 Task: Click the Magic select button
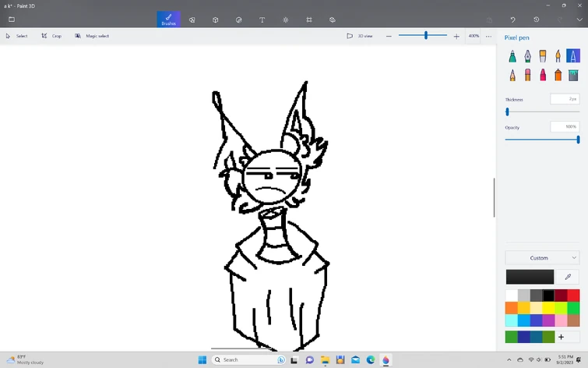pos(92,36)
